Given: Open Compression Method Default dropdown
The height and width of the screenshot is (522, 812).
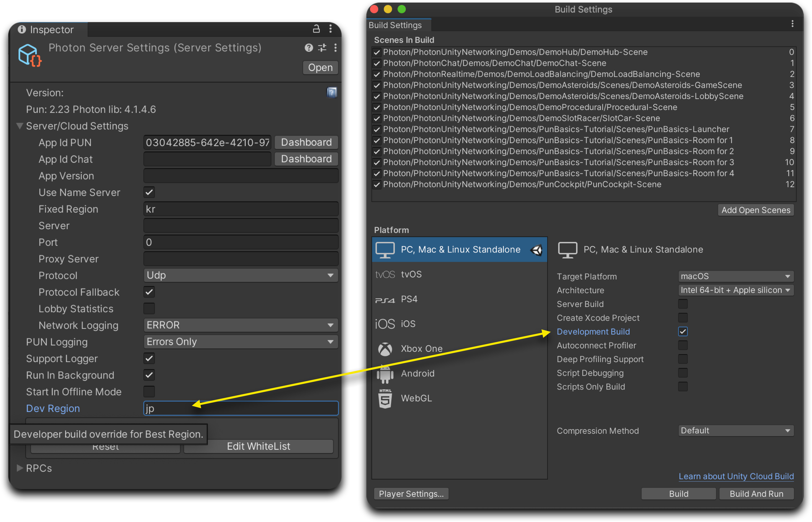Looking at the screenshot, I should click(x=736, y=431).
